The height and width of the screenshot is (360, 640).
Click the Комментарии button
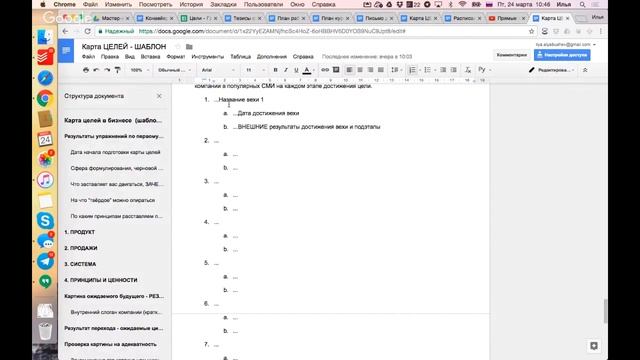point(512,55)
